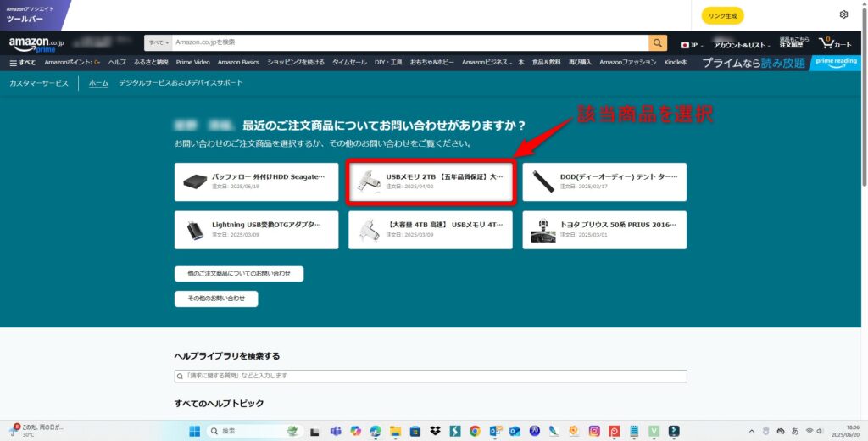This screenshot has width=868, height=441.
Task: Go to Prime Video in the nav bar
Action: pos(192,63)
